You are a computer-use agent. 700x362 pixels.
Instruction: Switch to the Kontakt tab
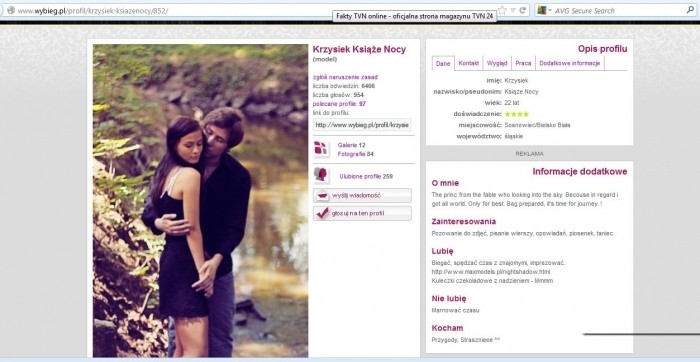click(469, 63)
